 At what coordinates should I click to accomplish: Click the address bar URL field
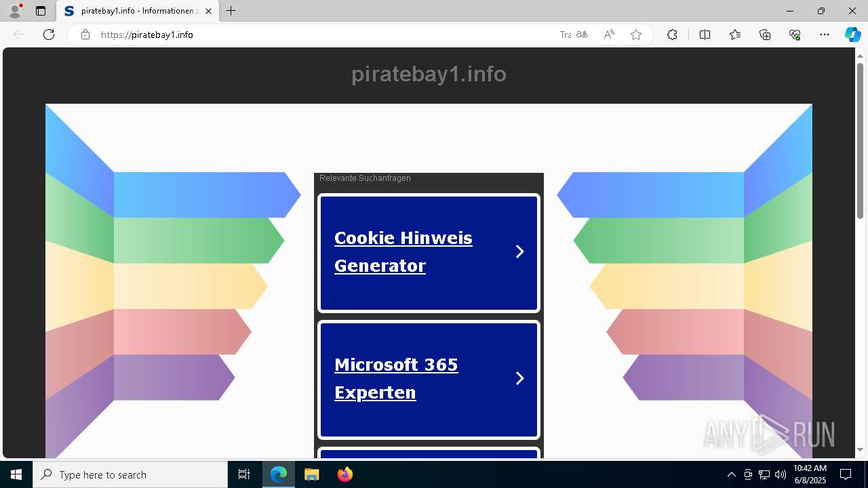click(325, 35)
